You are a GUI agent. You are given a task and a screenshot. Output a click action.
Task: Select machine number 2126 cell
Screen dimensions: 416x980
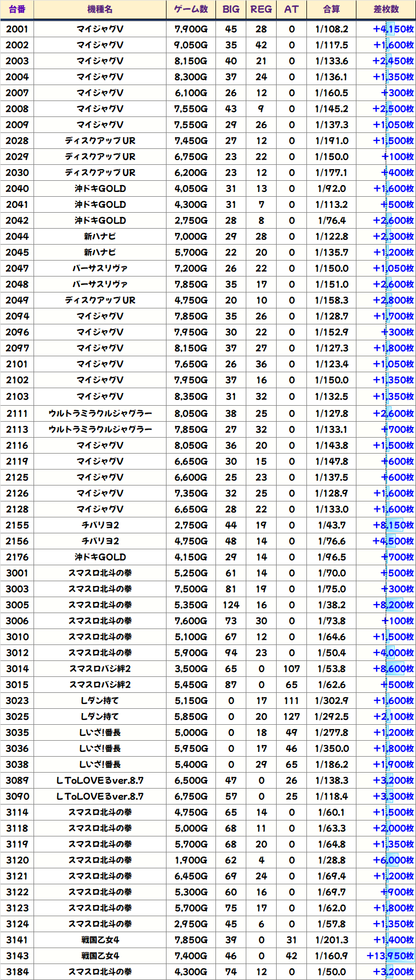tap(17, 493)
